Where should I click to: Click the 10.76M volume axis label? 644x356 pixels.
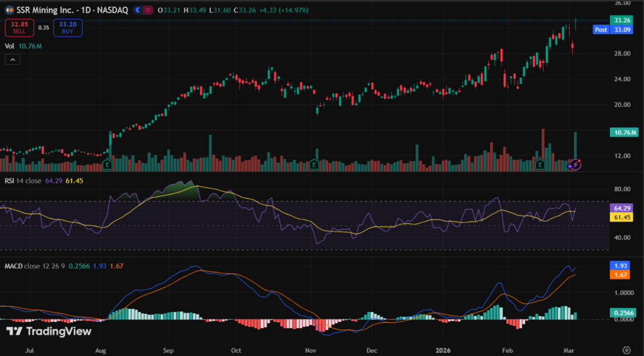click(623, 133)
